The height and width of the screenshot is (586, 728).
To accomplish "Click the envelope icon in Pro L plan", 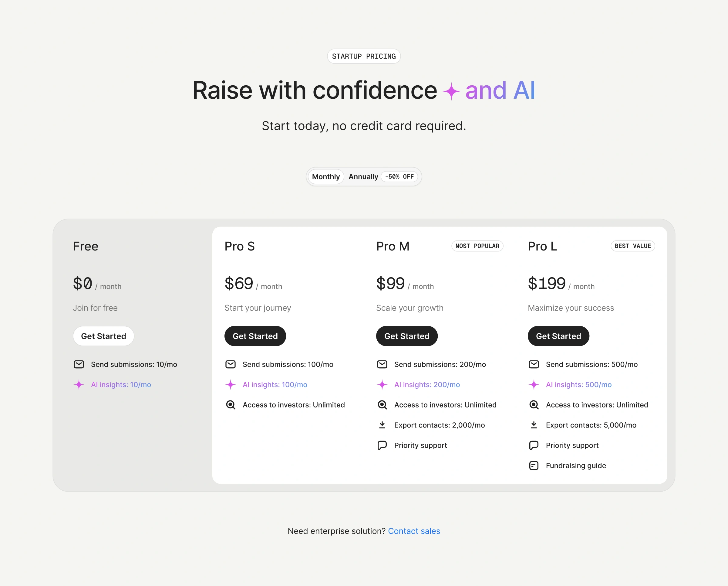I will click(x=534, y=364).
